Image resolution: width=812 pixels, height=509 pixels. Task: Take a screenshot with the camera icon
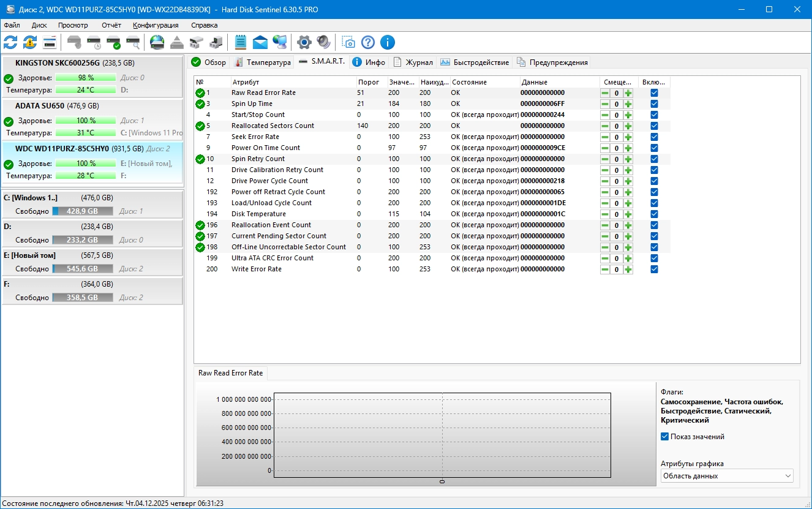[348, 42]
